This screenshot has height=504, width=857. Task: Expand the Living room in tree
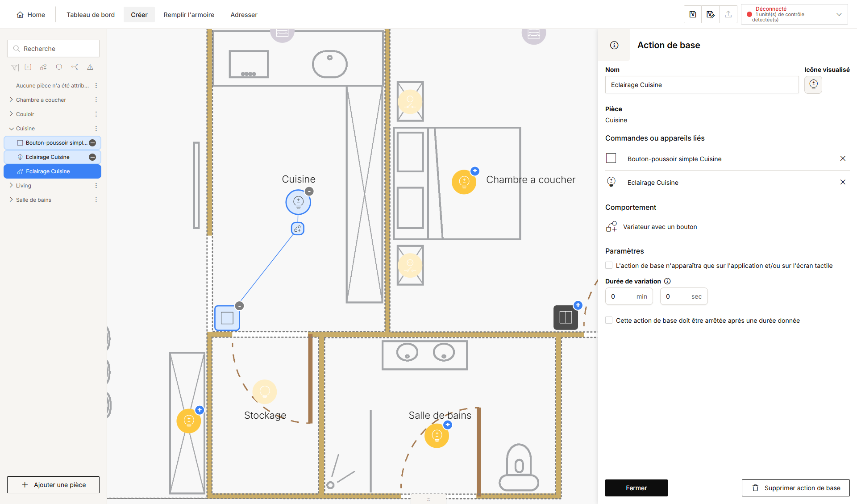point(11,185)
